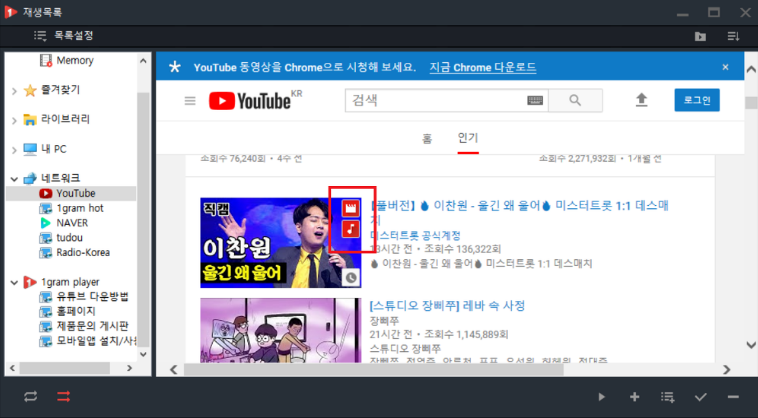Viewport: 758px width, 418px height.
Task: Click the sort list icon in top bar
Action: [x=733, y=36]
